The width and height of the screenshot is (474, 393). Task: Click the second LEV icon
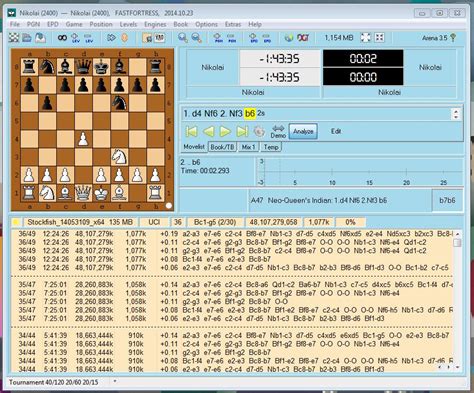[x=88, y=38]
